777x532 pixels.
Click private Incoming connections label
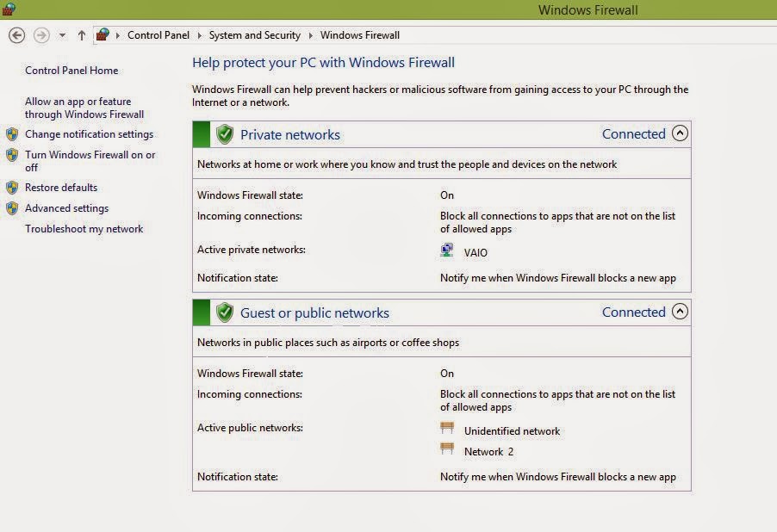(250, 216)
